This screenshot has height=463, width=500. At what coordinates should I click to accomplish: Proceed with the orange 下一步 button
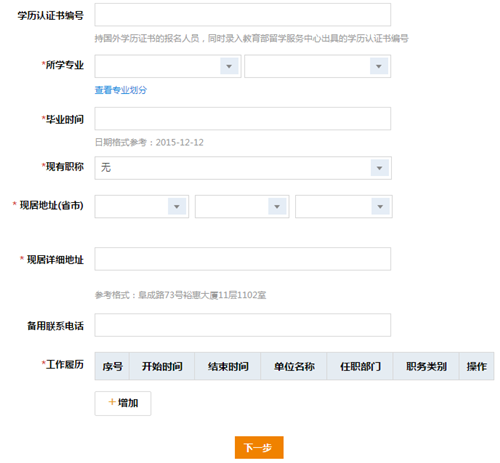[x=259, y=447]
